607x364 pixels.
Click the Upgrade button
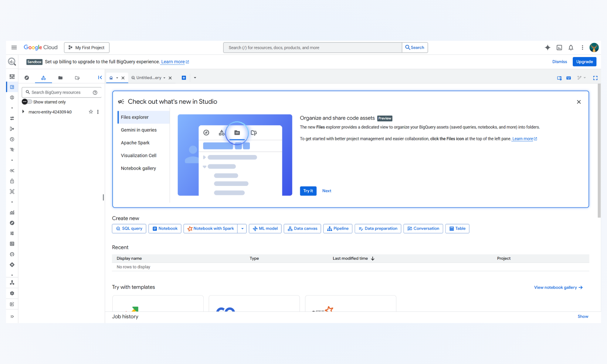point(585,62)
